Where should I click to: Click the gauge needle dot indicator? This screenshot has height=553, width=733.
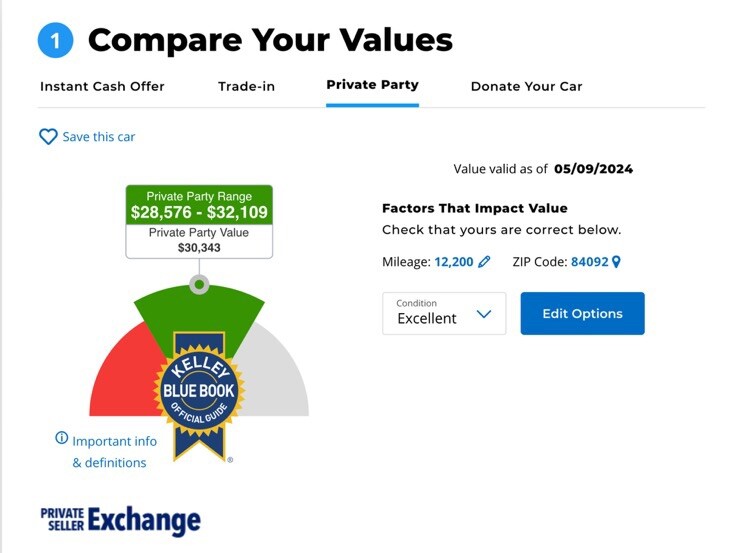point(200,285)
